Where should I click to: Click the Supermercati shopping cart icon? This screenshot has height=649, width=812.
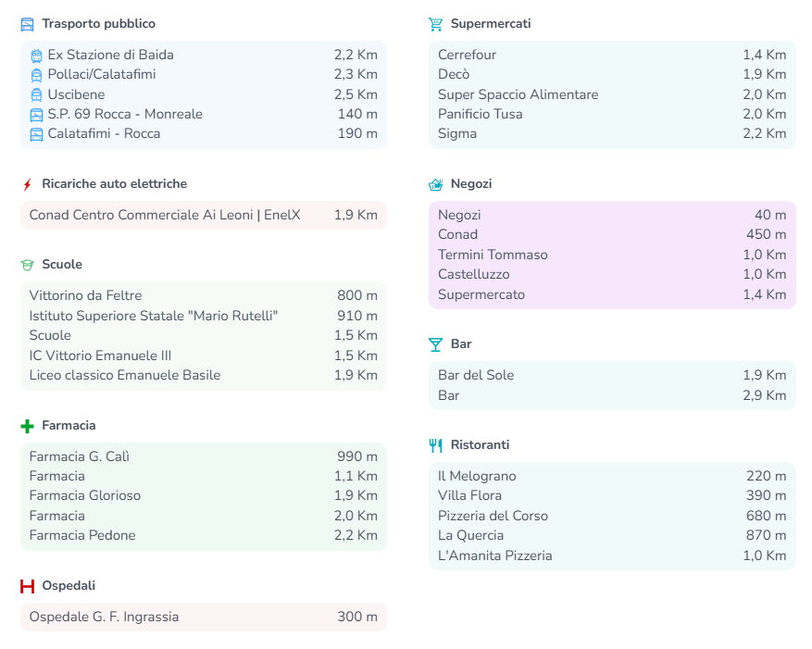coord(435,24)
